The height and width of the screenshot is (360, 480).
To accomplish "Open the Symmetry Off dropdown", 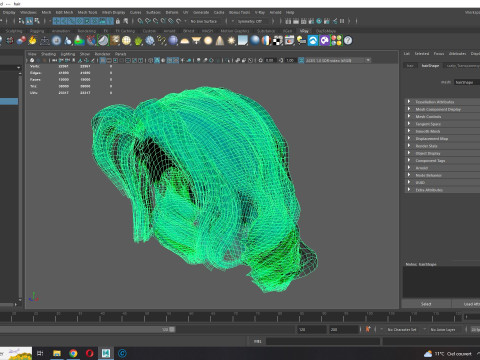I will tap(250, 21).
